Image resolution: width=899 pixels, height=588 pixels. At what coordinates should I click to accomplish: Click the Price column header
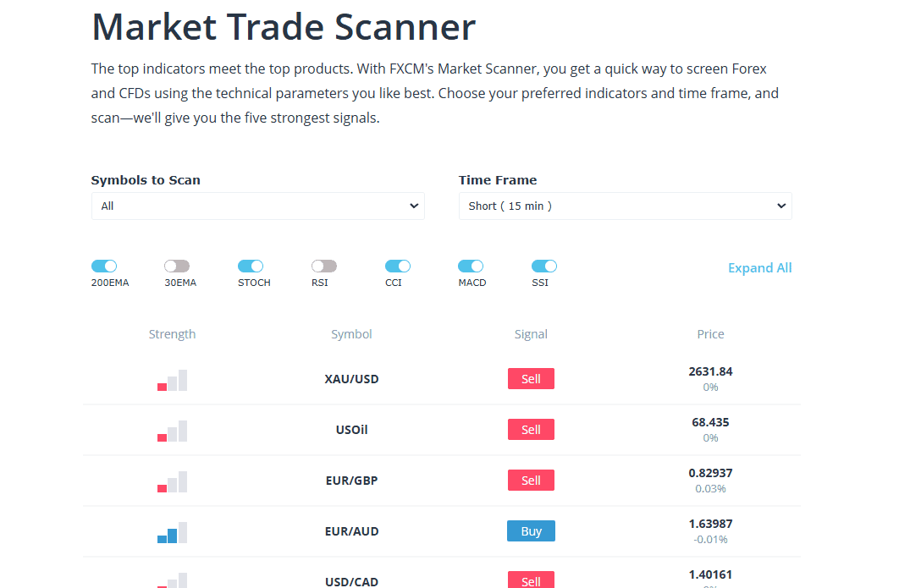click(710, 333)
